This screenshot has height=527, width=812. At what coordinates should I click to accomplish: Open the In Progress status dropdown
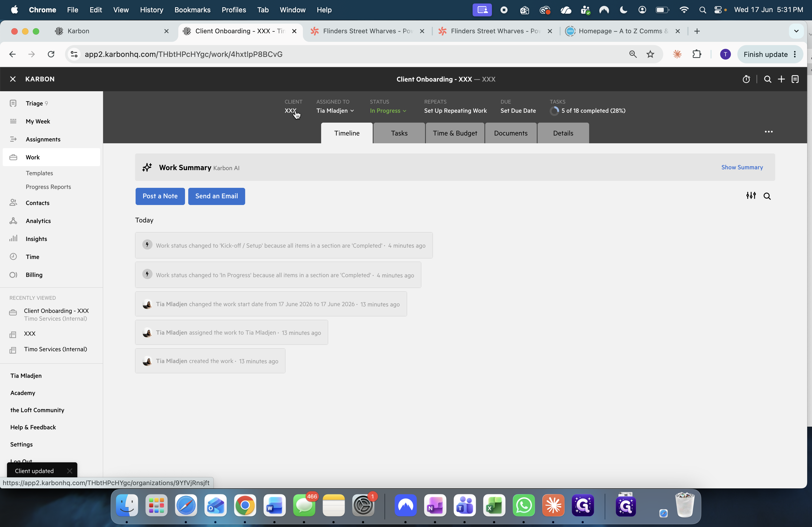point(388,111)
